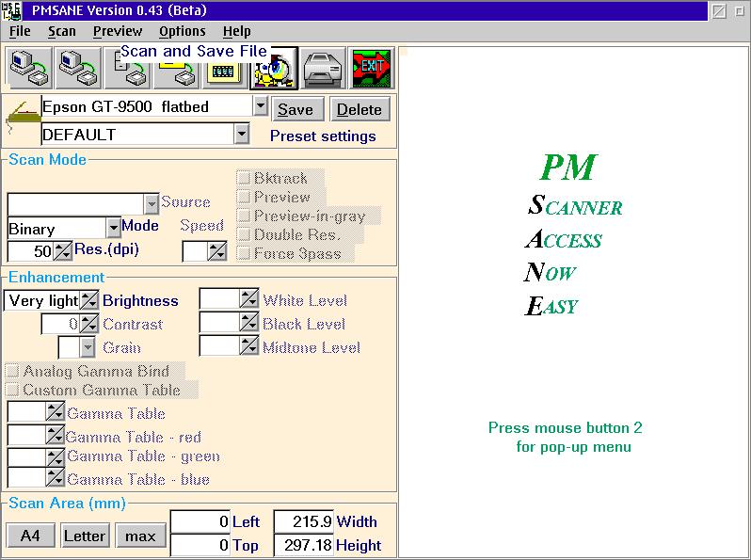
Task: Check the Custom Gamma Table option
Action: pyautogui.click(x=13, y=390)
